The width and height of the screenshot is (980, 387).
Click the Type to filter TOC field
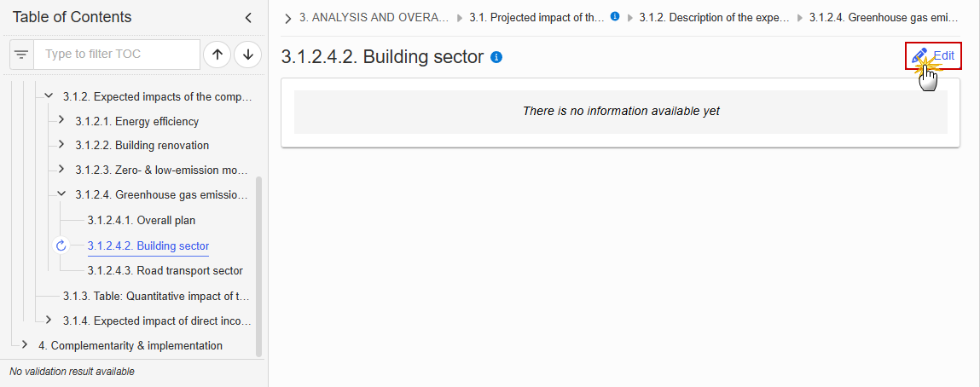click(x=117, y=55)
